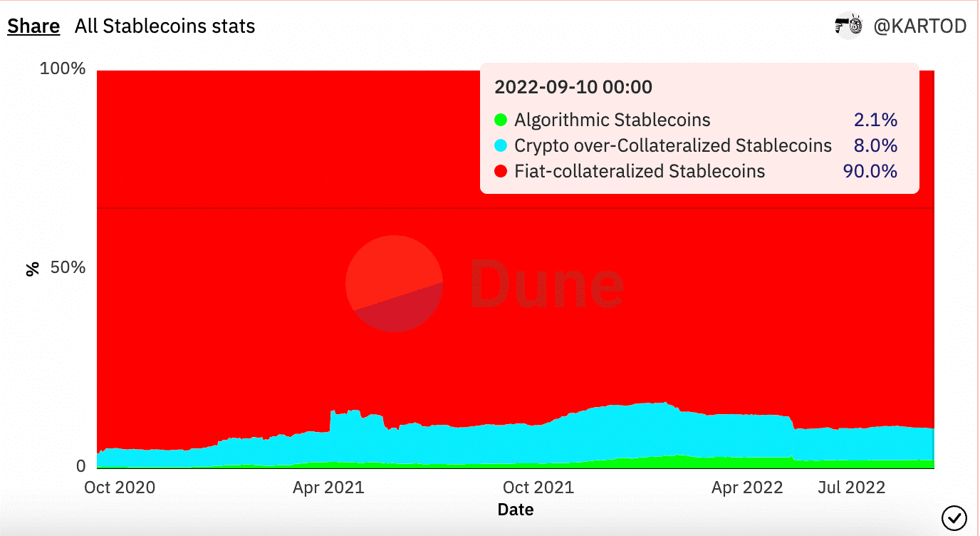Click the @KARTOD avatar emoji icon
Screen dimensions: 980x536
[848, 26]
